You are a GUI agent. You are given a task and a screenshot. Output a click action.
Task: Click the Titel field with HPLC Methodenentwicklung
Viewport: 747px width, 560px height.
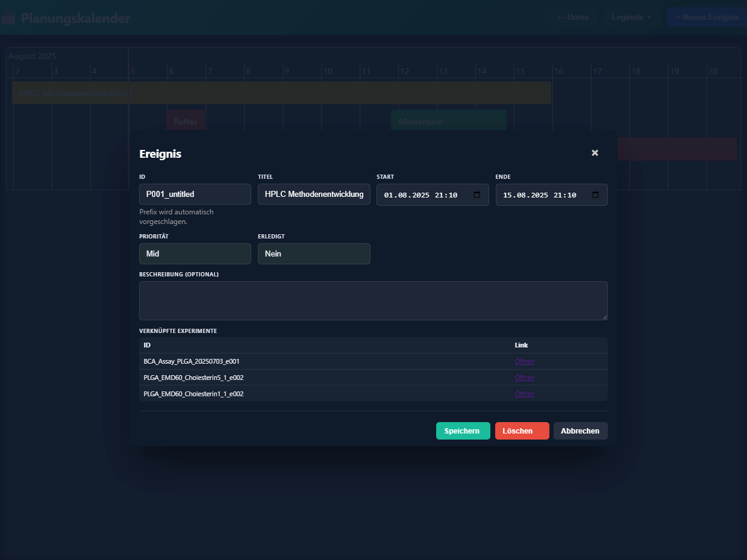pyautogui.click(x=314, y=194)
